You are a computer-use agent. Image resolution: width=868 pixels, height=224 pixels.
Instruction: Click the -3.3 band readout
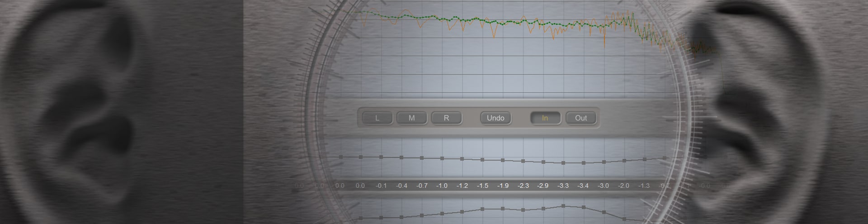563,186
